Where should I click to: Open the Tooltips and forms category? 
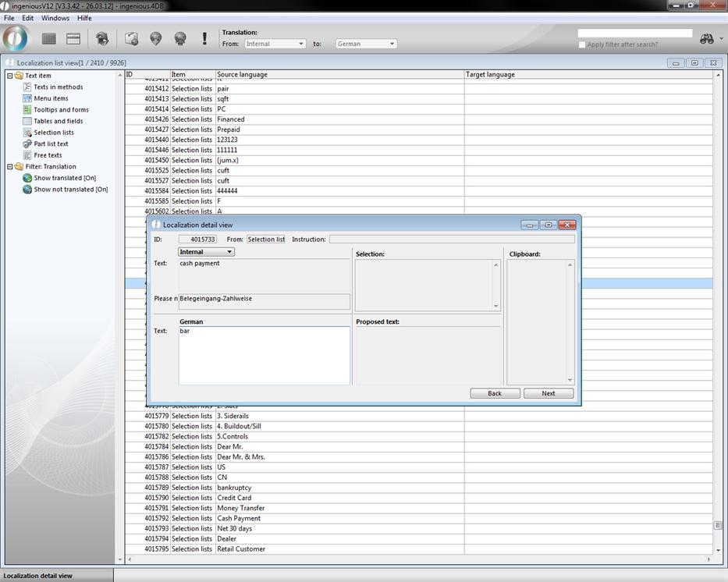(61, 110)
